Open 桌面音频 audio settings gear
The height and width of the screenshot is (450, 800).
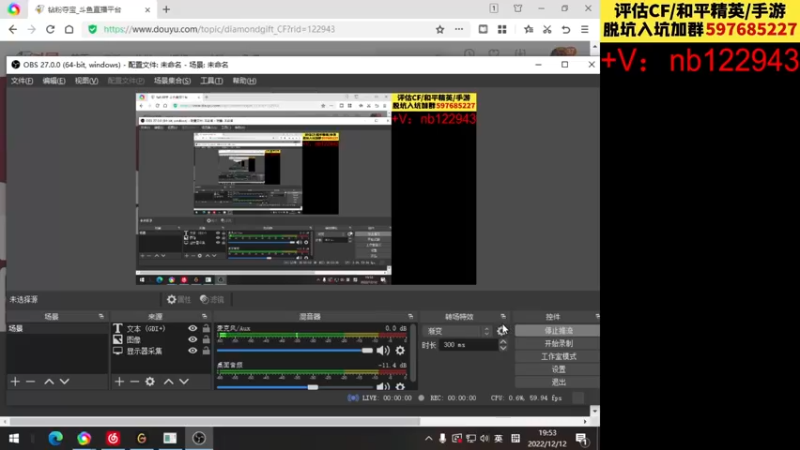point(400,387)
